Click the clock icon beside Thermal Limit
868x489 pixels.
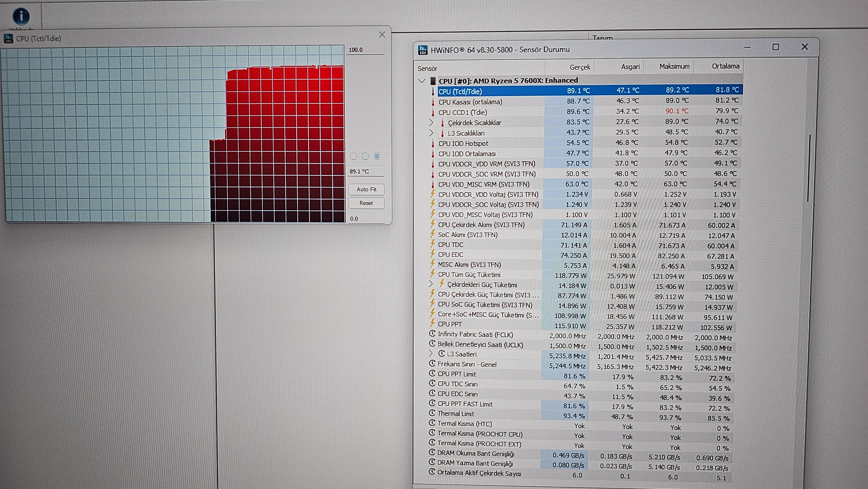[432, 413]
